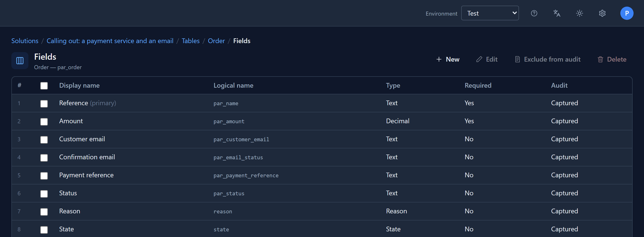Click the Display name column header
The image size is (644, 237).
coord(79,85)
